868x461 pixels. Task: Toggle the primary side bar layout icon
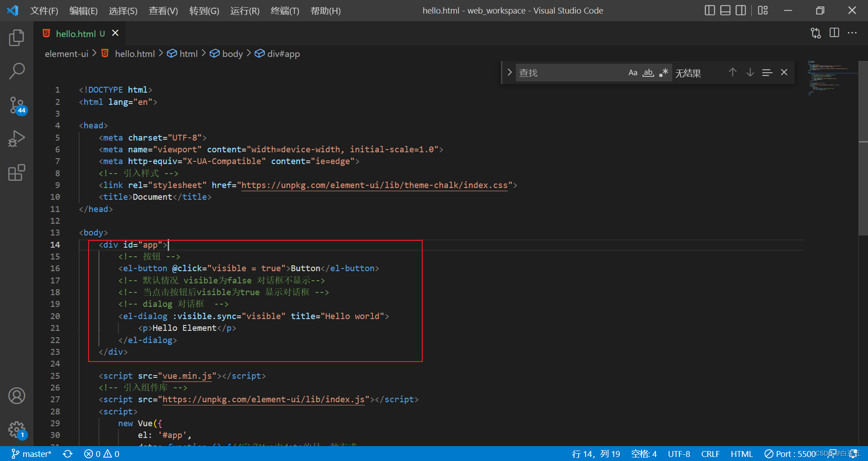tap(710, 10)
